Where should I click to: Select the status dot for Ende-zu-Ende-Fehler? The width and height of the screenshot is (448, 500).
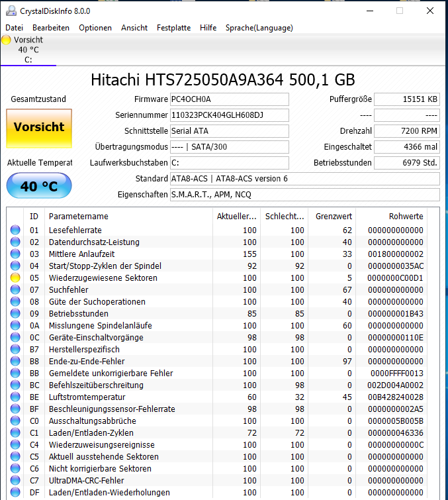click(15, 361)
